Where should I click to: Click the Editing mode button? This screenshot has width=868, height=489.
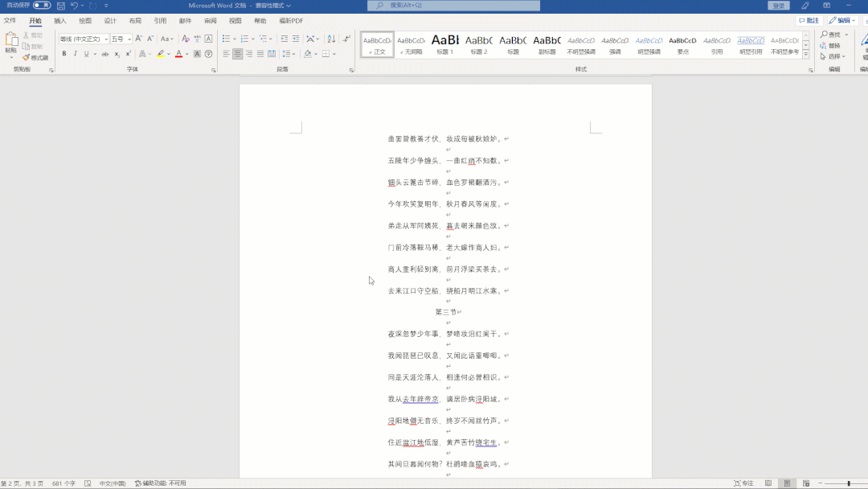click(842, 20)
